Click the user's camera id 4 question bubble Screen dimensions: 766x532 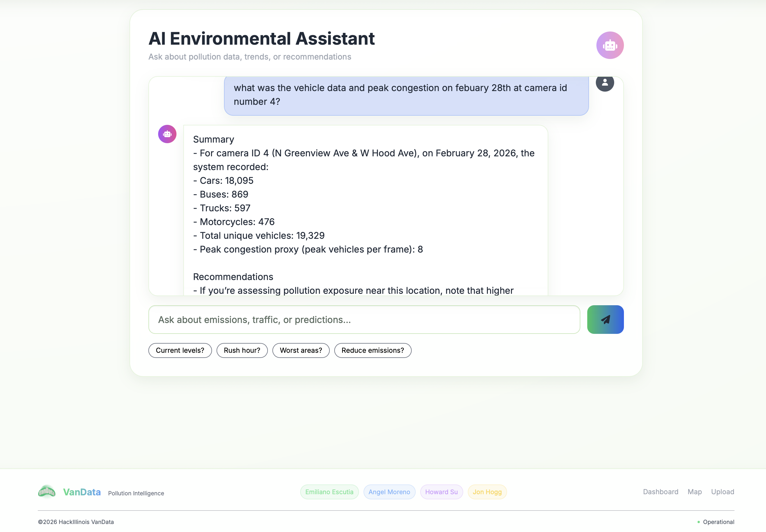[406, 95]
